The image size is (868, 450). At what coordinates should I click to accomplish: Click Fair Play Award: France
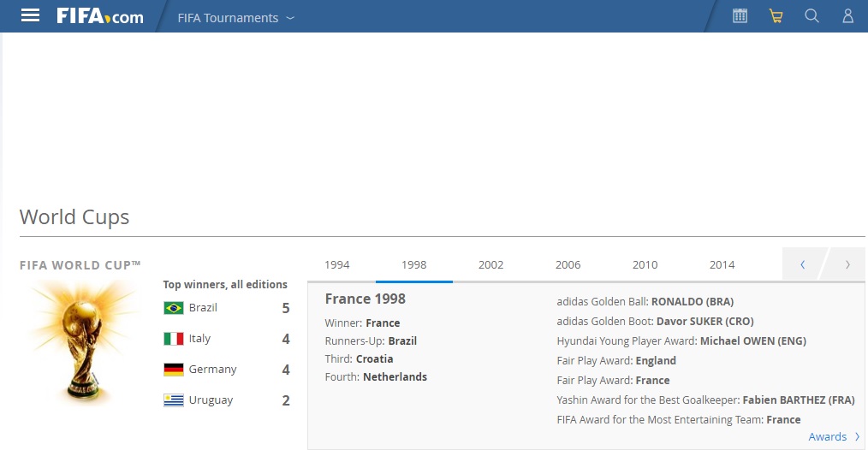pyautogui.click(x=614, y=380)
